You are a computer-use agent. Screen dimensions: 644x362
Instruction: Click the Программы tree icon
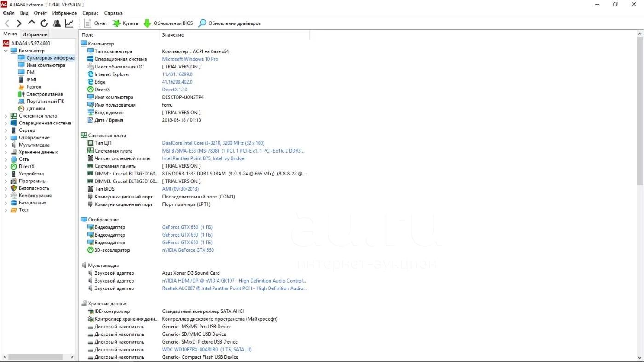13,181
